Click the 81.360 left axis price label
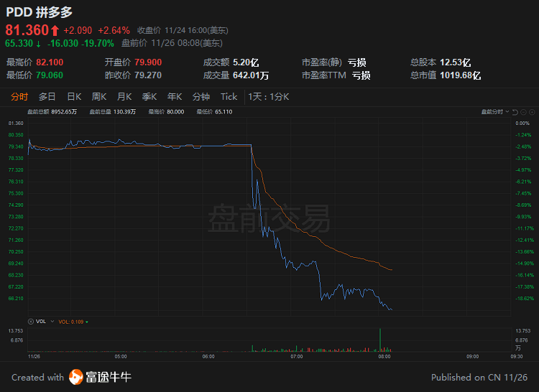This screenshot has height=392, width=539. [x=16, y=123]
